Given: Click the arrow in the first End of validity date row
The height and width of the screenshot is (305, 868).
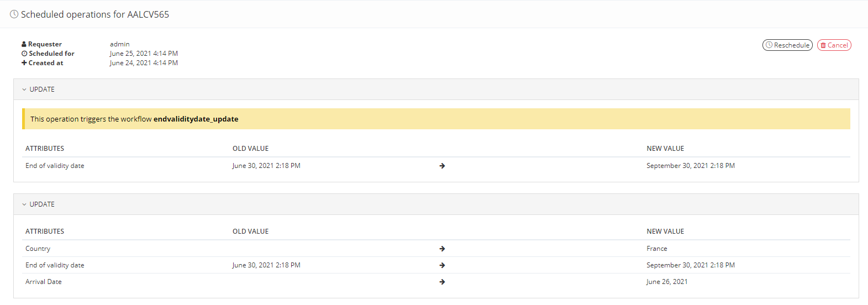Looking at the screenshot, I should 442,166.
